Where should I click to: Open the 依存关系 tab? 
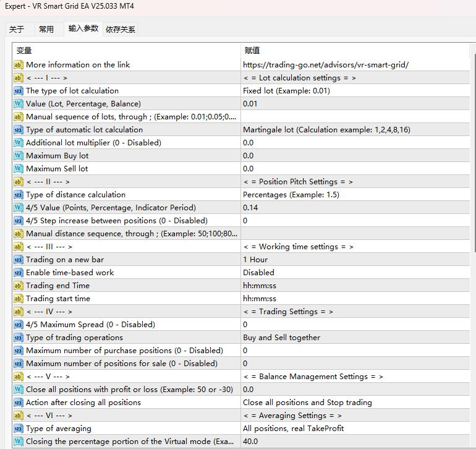(x=120, y=30)
